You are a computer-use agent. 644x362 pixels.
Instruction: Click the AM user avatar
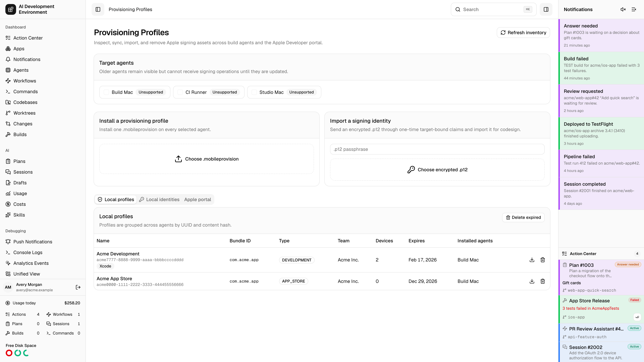8,287
